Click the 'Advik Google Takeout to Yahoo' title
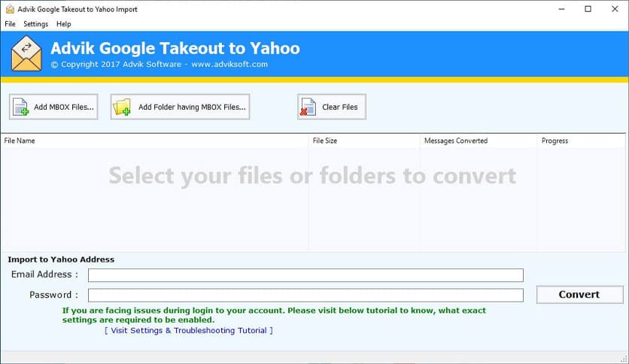Viewport: 629px width, 364px height. 175,48
